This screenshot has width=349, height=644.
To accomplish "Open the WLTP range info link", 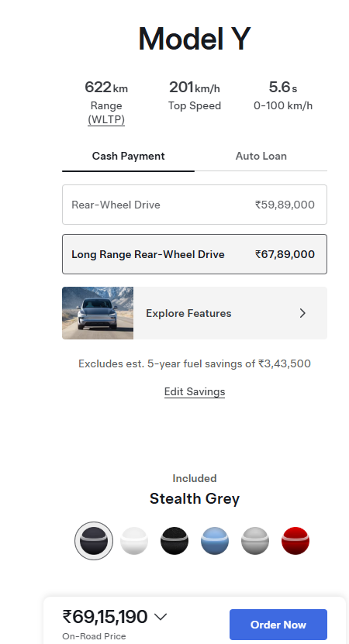I will pos(106,120).
